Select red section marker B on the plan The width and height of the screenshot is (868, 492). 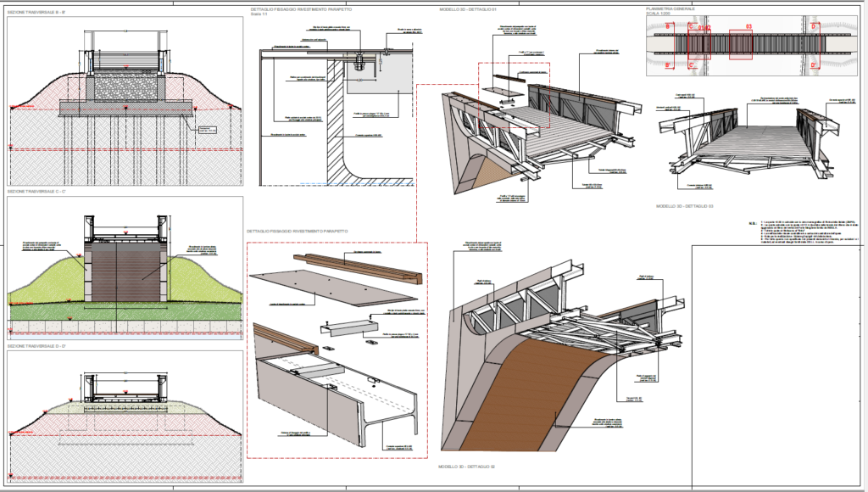pos(669,27)
